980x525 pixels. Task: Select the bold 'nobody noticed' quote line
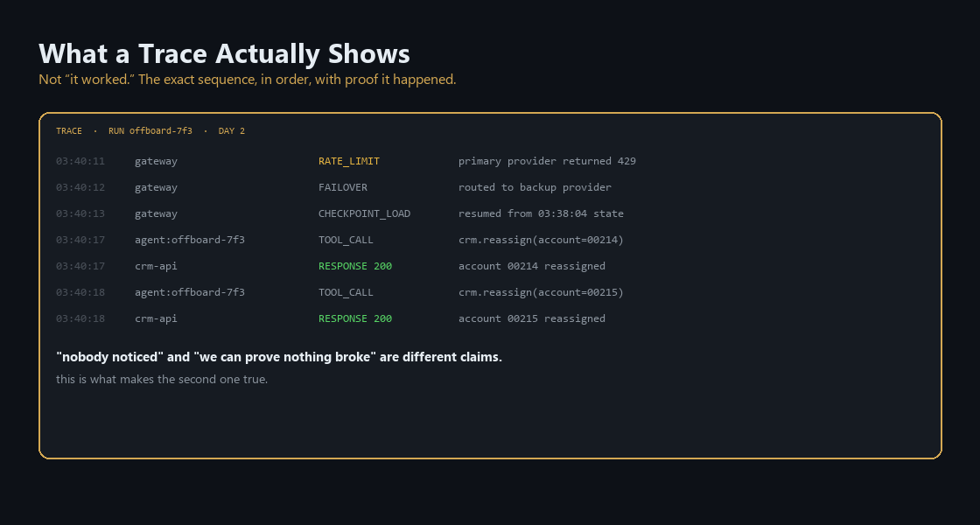279,357
